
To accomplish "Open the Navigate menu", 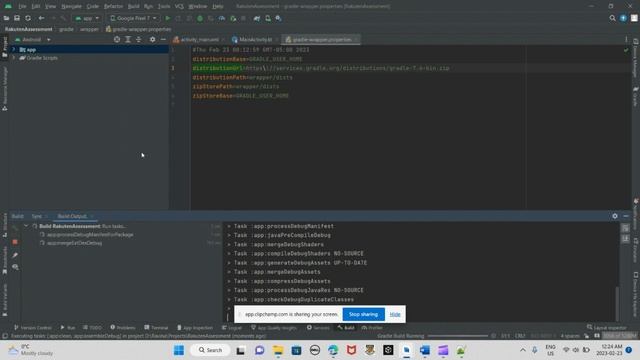I will (71, 7).
